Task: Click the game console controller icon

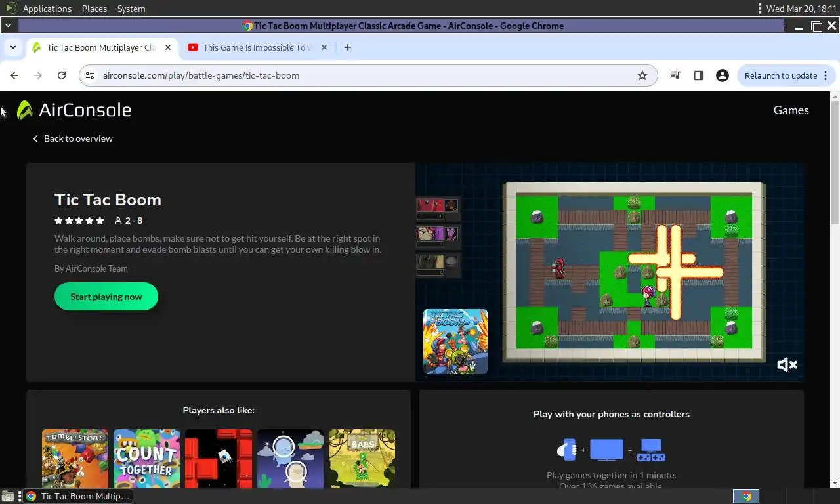Action: (x=652, y=450)
